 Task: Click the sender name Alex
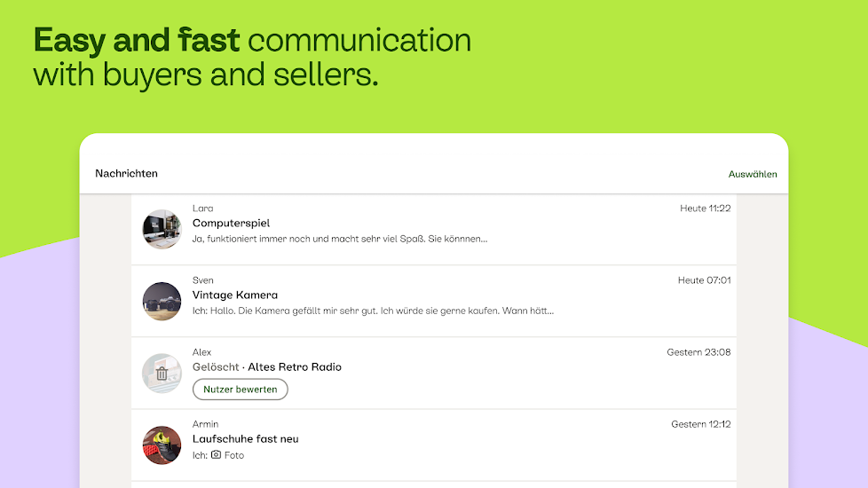point(202,352)
